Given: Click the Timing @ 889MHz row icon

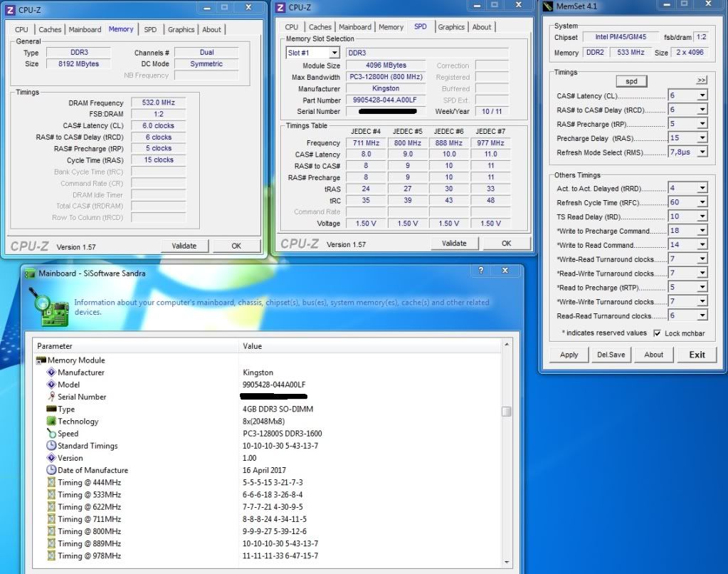Looking at the screenshot, I should click(x=51, y=543).
